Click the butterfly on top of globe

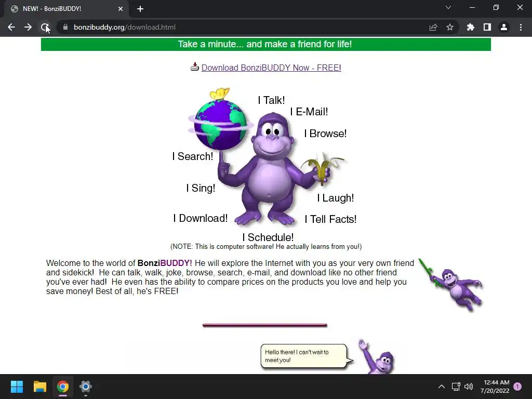click(220, 94)
